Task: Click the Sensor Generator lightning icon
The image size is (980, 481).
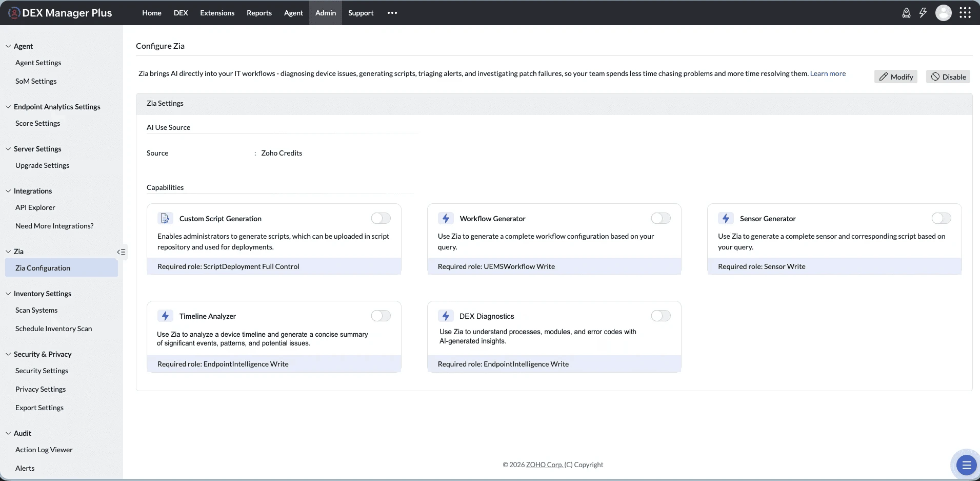Action: tap(726, 218)
